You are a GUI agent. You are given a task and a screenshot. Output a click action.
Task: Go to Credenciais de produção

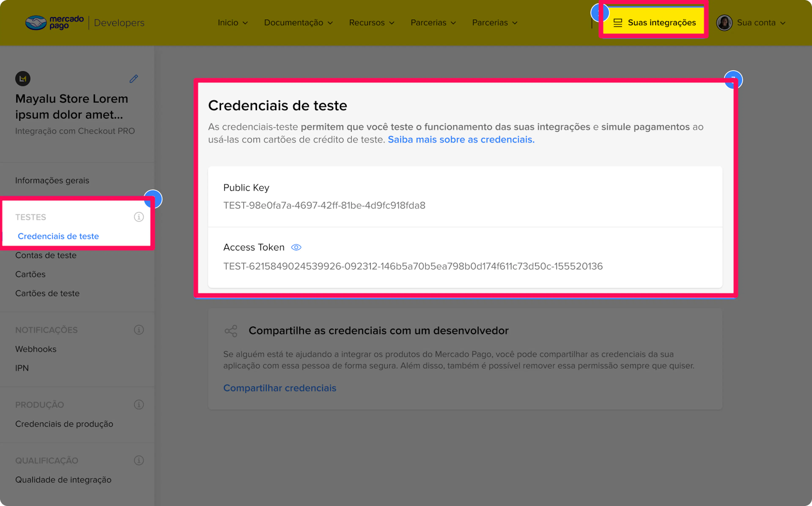pyautogui.click(x=64, y=424)
